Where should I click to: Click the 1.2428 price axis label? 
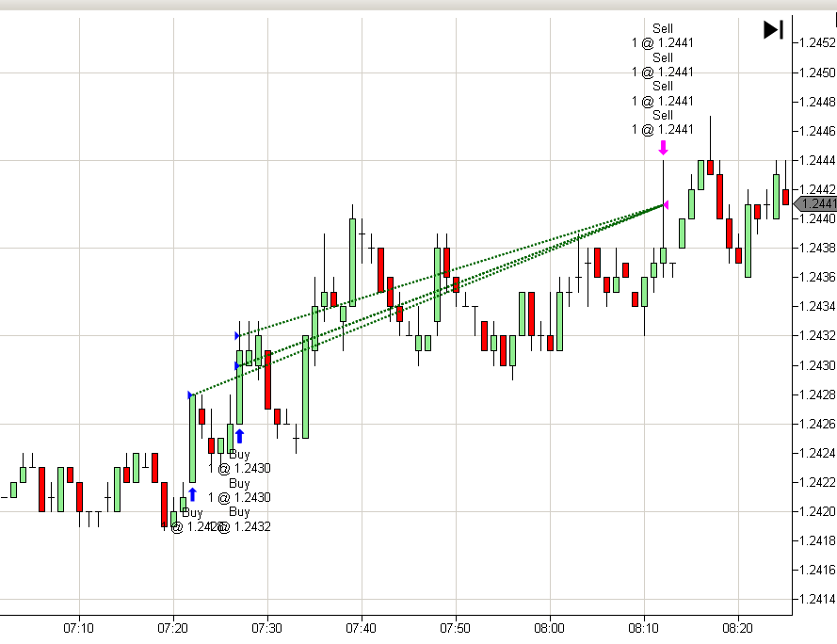[817, 394]
